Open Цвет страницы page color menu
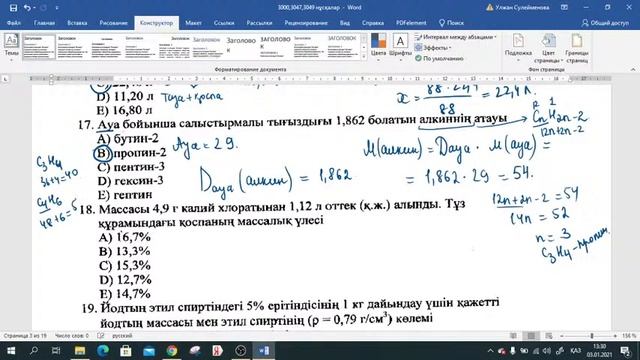 549,47
